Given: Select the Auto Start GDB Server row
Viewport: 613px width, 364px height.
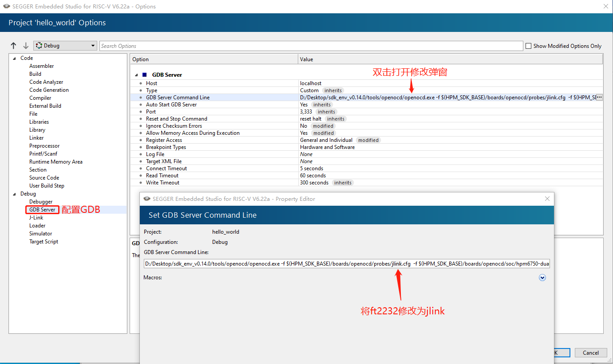Looking at the screenshot, I should tap(367, 105).
